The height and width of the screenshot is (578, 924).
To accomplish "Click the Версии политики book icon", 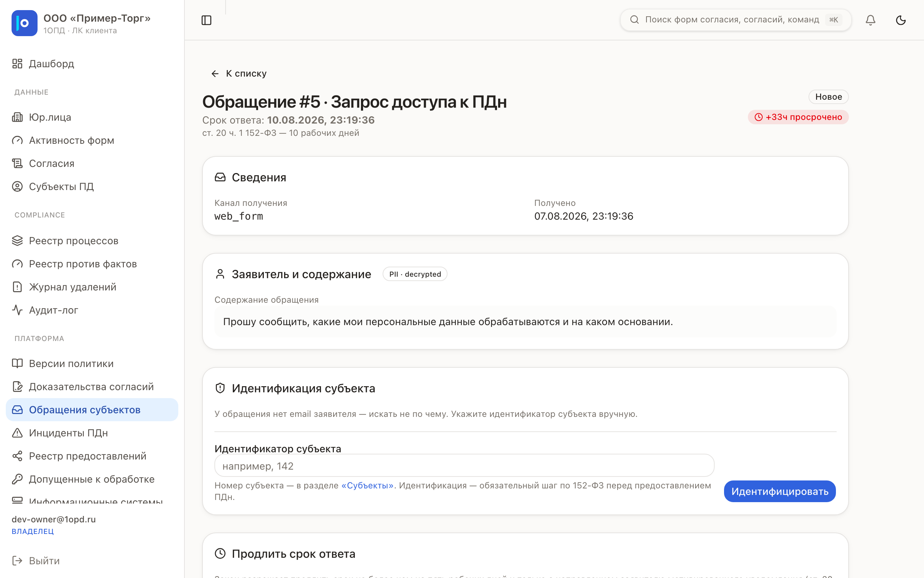I will click(17, 363).
